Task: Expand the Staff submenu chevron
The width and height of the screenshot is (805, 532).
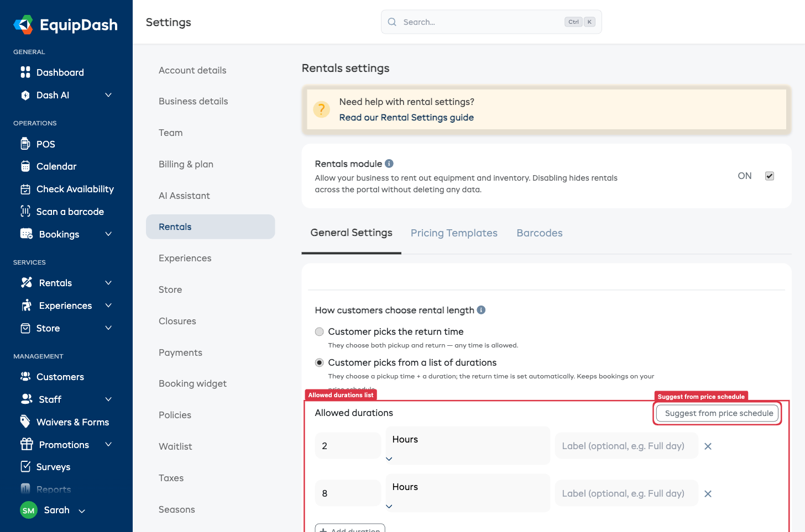Action: point(108,399)
